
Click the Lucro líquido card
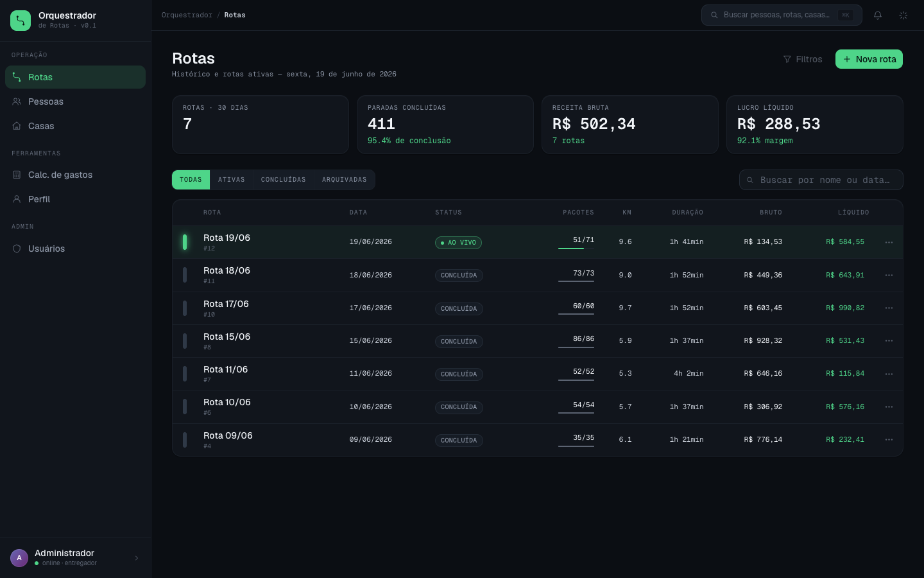(815, 125)
